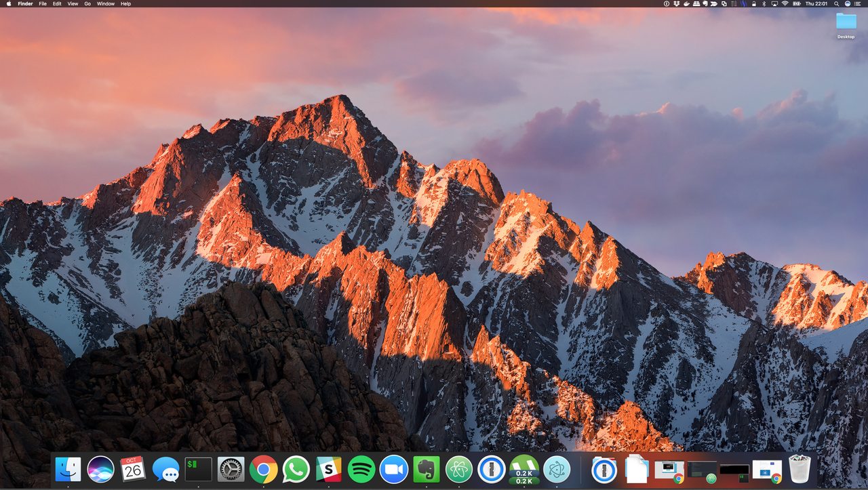Open System Preferences from the Dock

click(x=231, y=469)
